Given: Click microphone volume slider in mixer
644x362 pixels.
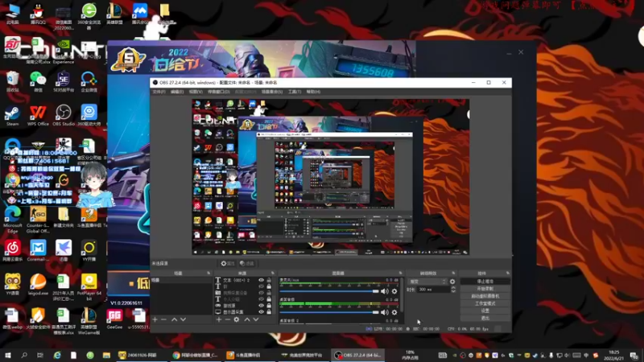Looking at the screenshot, I should (329, 291).
